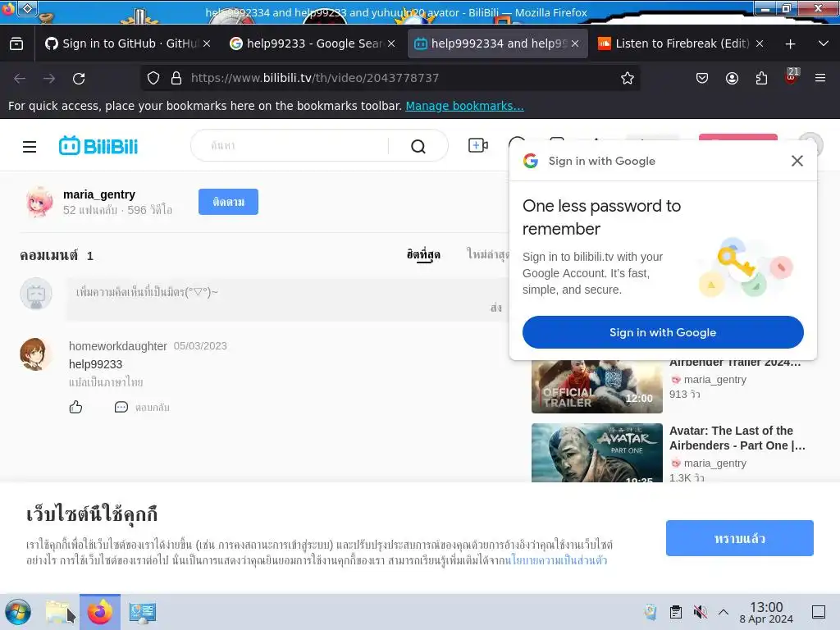The image size is (840, 630).
Task: Open the Firefox account icon
Action: pyautogui.click(x=732, y=78)
